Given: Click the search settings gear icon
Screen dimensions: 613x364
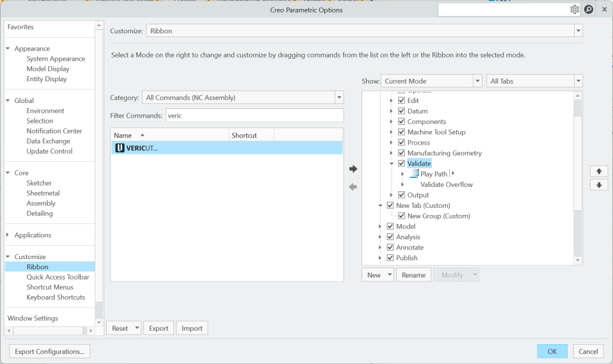Looking at the screenshot, I should coord(575,10).
